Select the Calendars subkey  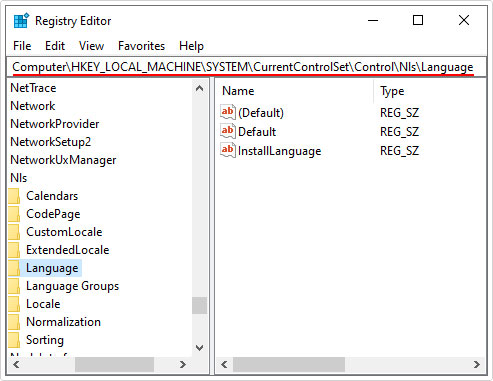[52, 196]
